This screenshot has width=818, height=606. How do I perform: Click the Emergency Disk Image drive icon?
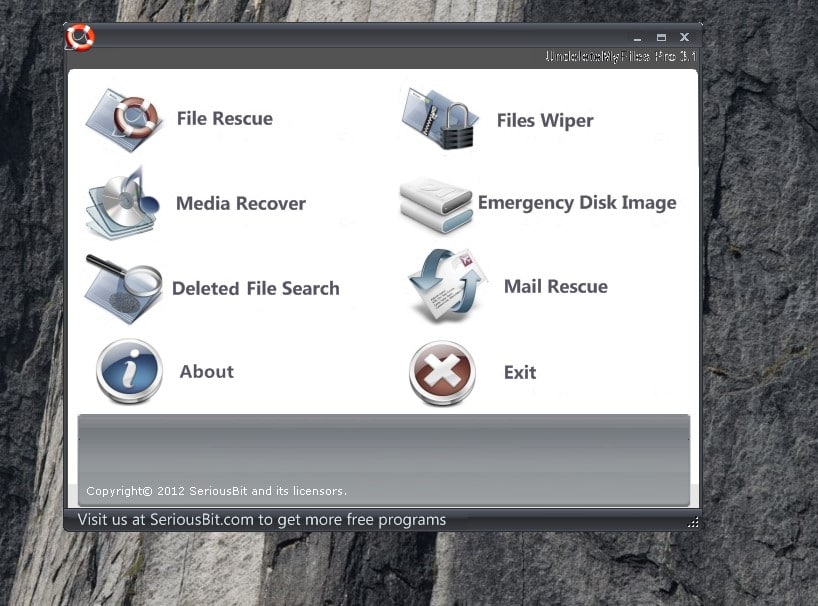coord(435,204)
